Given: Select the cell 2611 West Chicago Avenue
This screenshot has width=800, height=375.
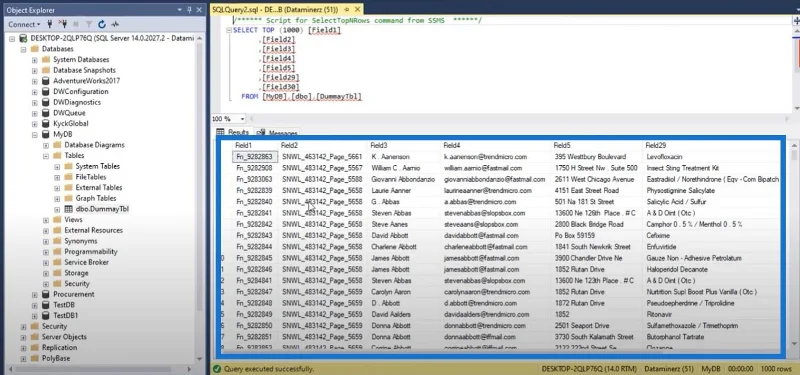Looking at the screenshot, I should [x=597, y=179].
